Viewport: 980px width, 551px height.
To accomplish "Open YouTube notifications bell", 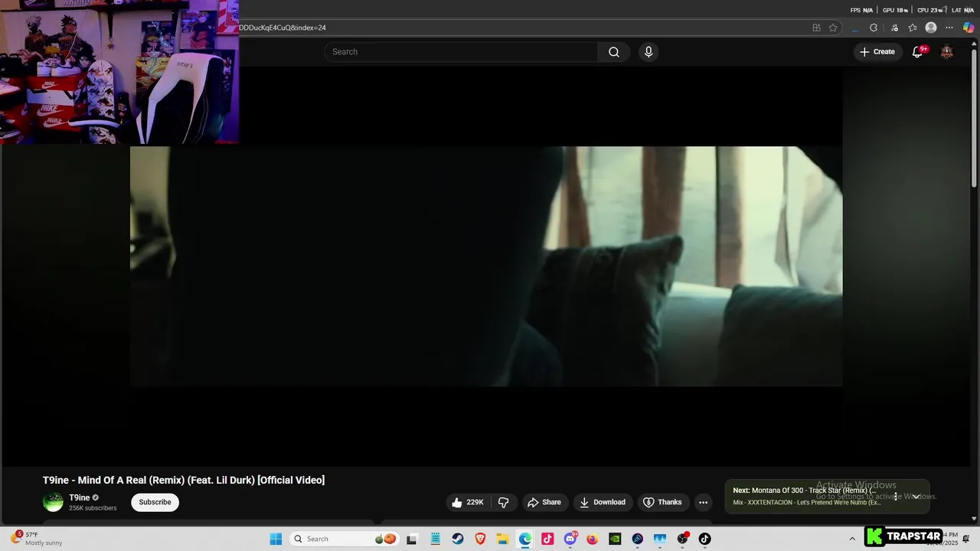I will click(x=917, y=52).
